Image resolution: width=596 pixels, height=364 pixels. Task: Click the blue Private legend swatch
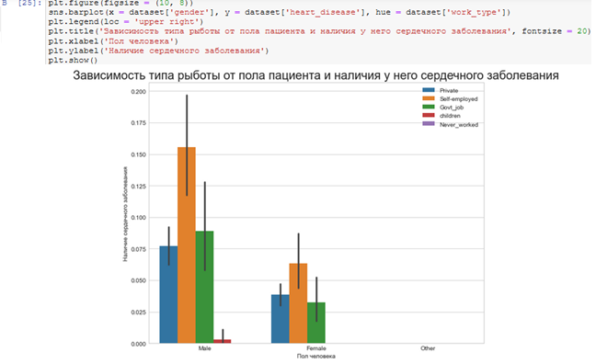pyautogui.click(x=429, y=90)
